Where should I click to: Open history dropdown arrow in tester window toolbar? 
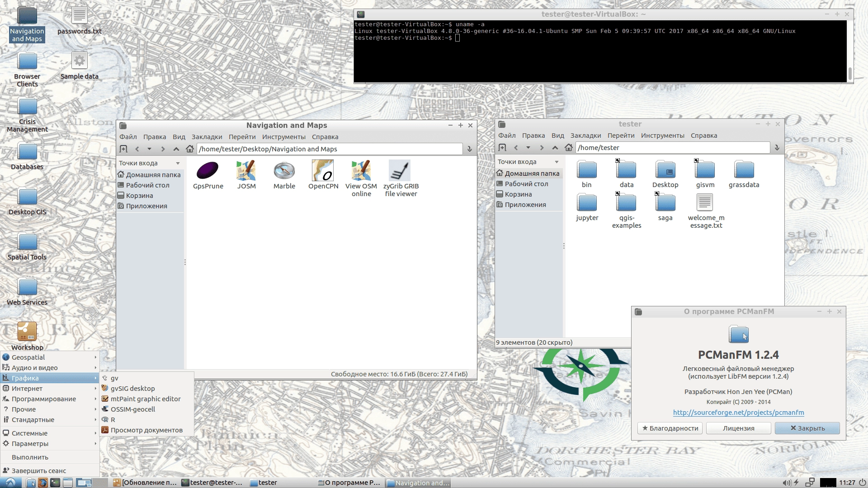(x=528, y=147)
